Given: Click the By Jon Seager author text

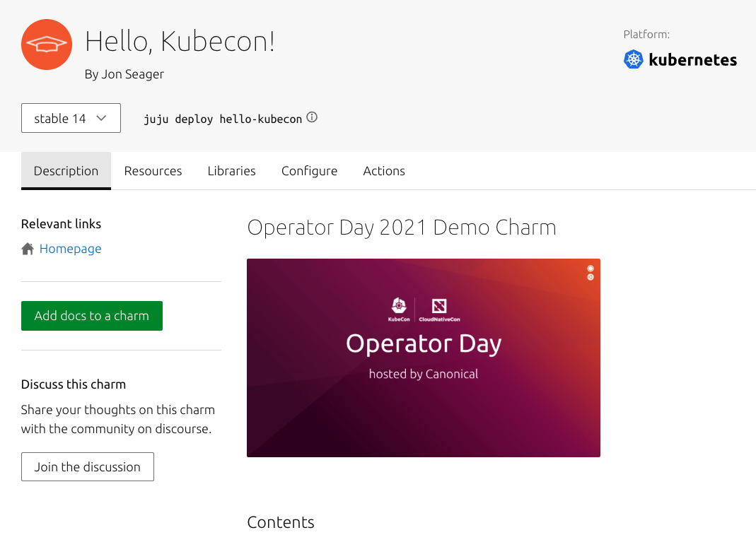Looking at the screenshot, I should 124,73.
